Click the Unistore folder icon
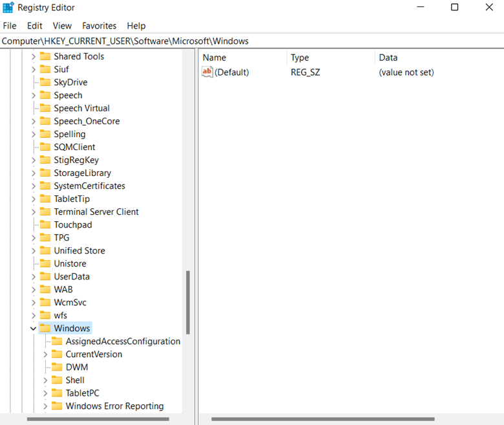Viewport: 504px width, 425px height. [45, 263]
